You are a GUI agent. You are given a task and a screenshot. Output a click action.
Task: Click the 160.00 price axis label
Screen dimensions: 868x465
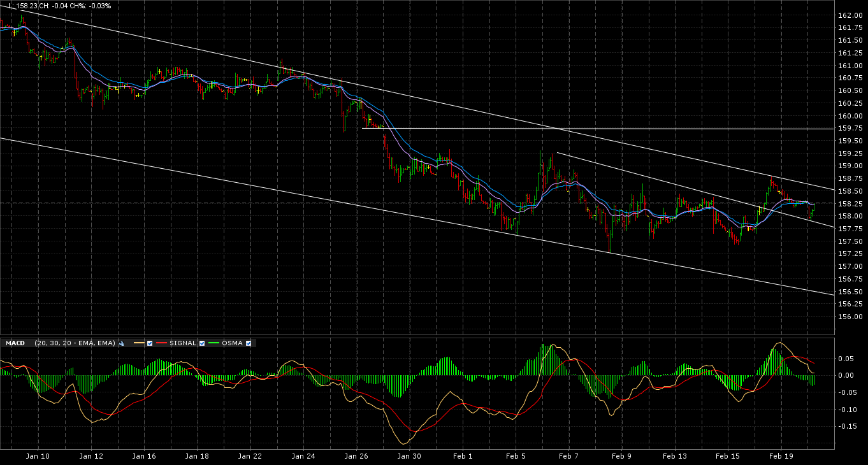[850, 116]
